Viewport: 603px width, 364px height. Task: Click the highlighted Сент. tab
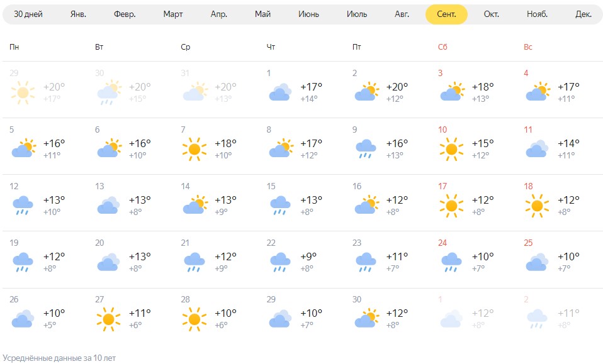(446, 14)
